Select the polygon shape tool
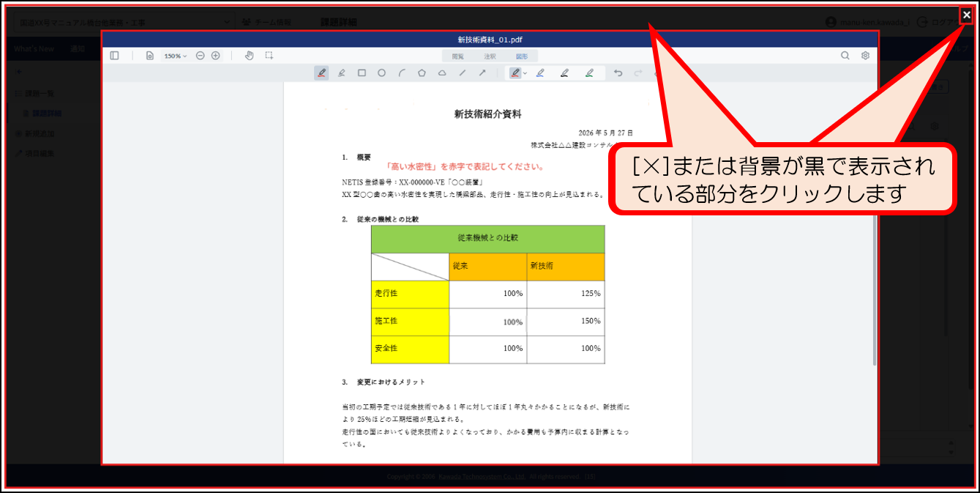This screenshot has height=493, width=980. click(422, 73)
